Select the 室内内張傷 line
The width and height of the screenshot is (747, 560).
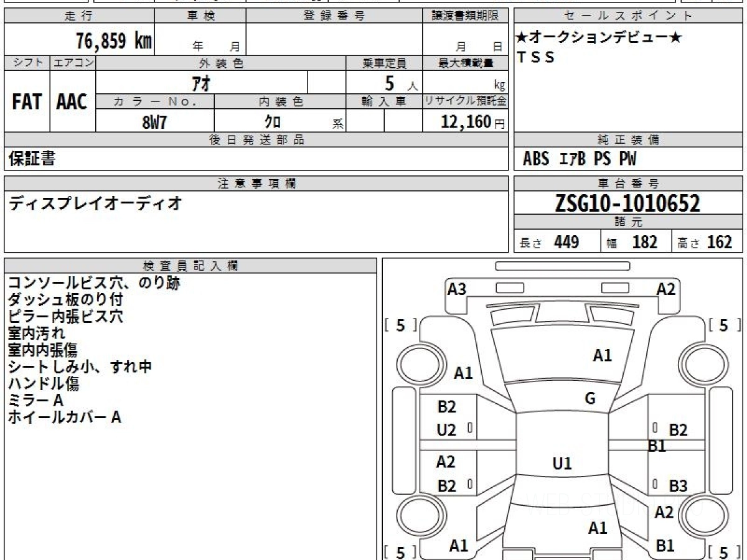pos(43,350)
